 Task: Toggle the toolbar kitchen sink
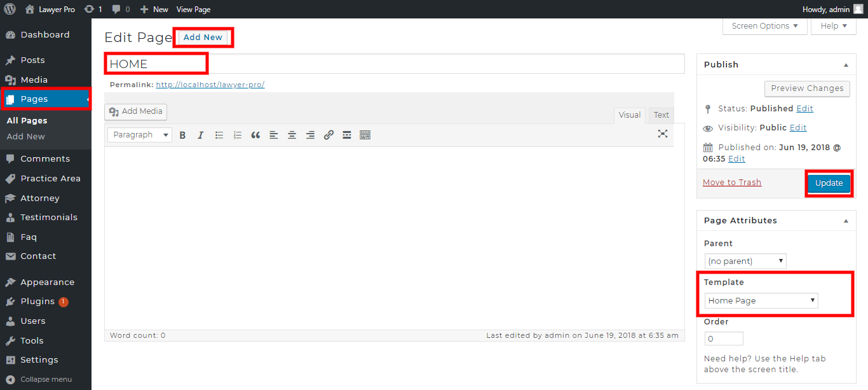(365, 135)
